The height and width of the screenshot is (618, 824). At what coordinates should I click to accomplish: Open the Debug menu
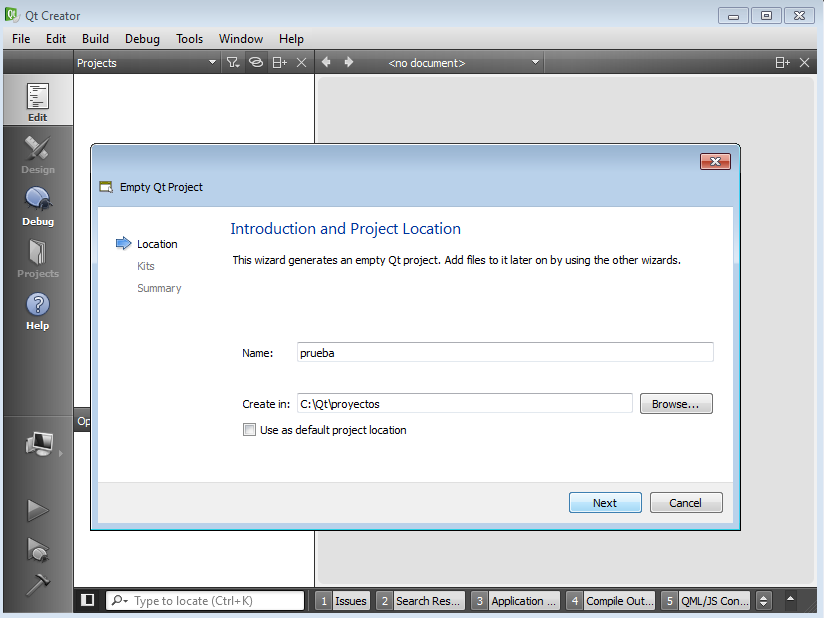pyautogui.click(x=142, y=39)
